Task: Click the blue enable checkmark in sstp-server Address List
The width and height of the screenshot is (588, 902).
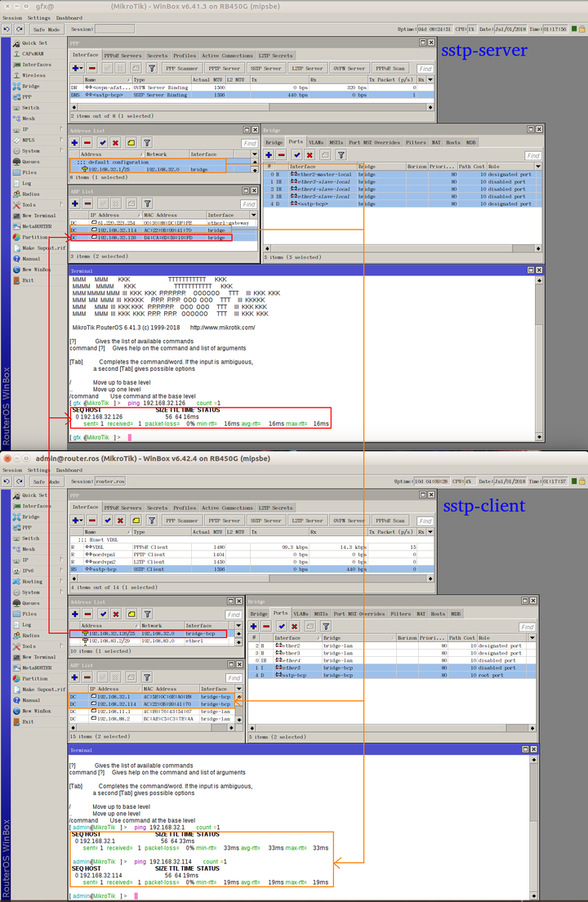Action: 102,143
